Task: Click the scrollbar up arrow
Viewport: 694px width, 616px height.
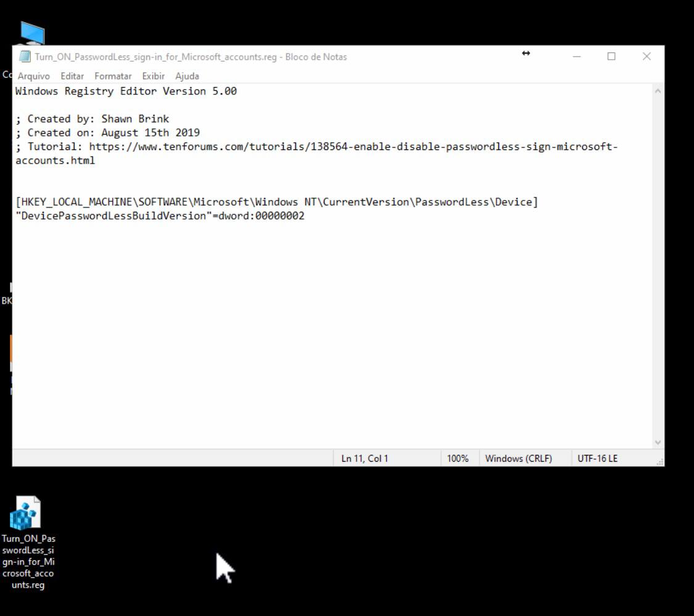Action: click(x=658, y=91)
